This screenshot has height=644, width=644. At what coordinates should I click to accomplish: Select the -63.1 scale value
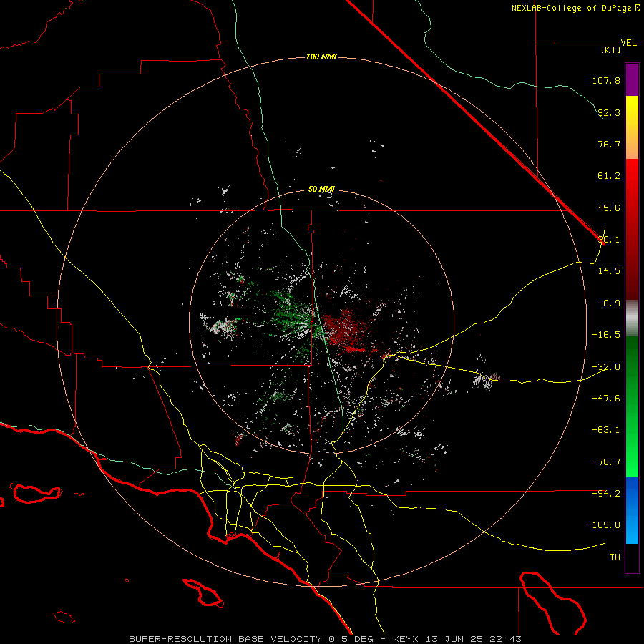[606, 430]
